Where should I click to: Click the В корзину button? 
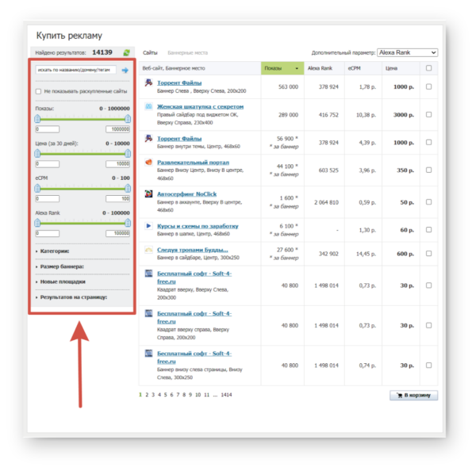pos(413,395)
